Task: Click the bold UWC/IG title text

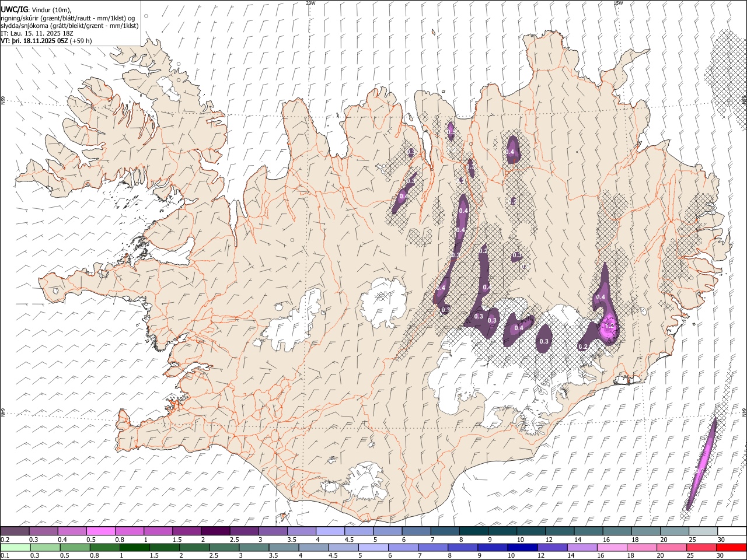Action: click(x=14, y=9)
